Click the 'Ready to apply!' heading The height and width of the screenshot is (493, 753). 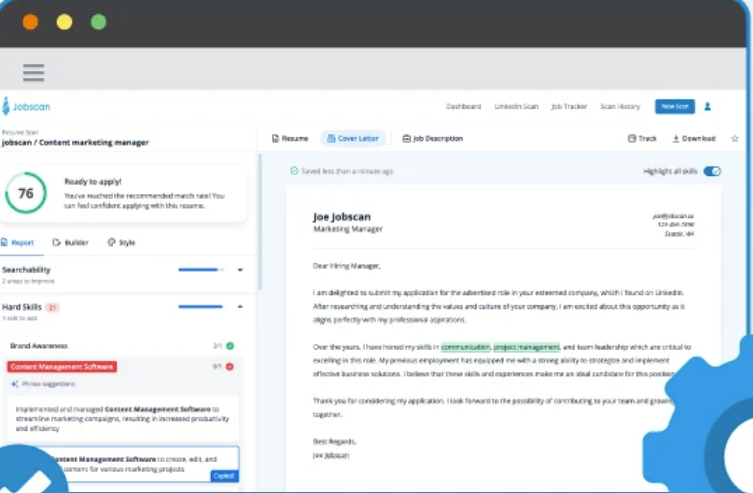tap(93, 181)
